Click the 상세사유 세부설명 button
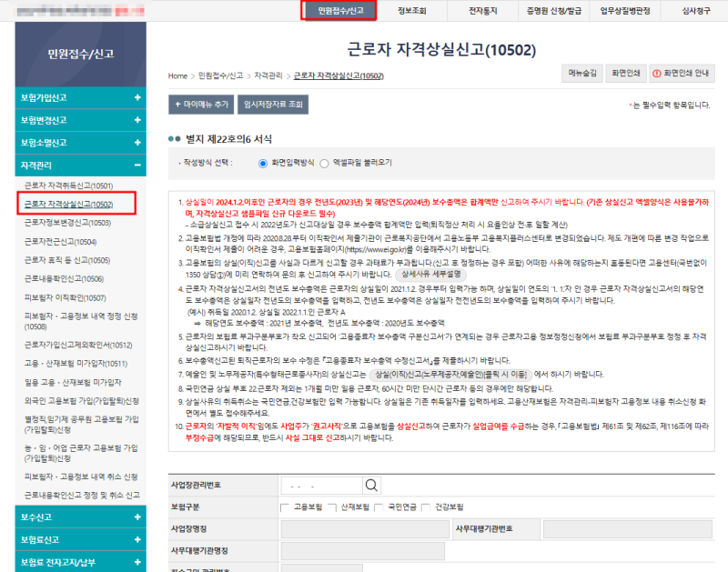 tap(432, 274)
